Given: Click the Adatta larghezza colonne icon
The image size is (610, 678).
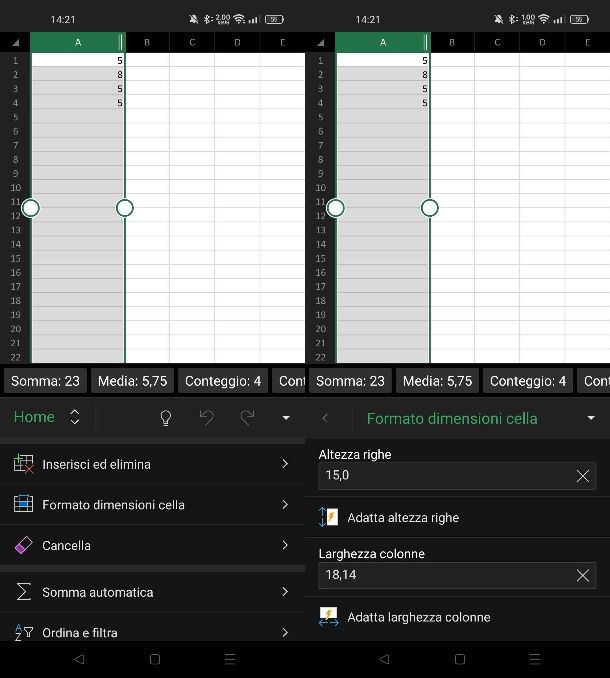Looking at the screenshot, I should [329, 616].
